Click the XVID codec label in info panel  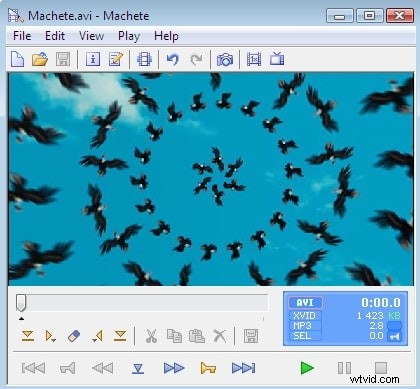(304, 316)
